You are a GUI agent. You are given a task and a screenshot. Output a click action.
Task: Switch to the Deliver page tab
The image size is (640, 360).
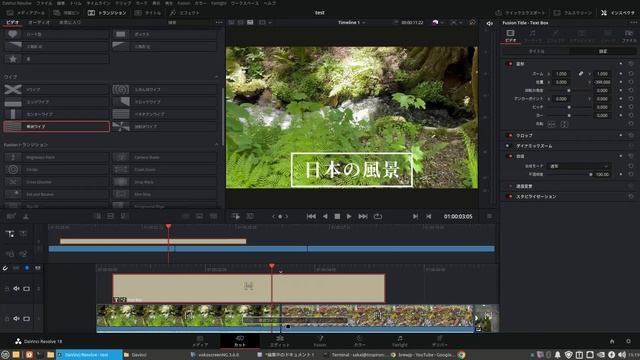440,341
